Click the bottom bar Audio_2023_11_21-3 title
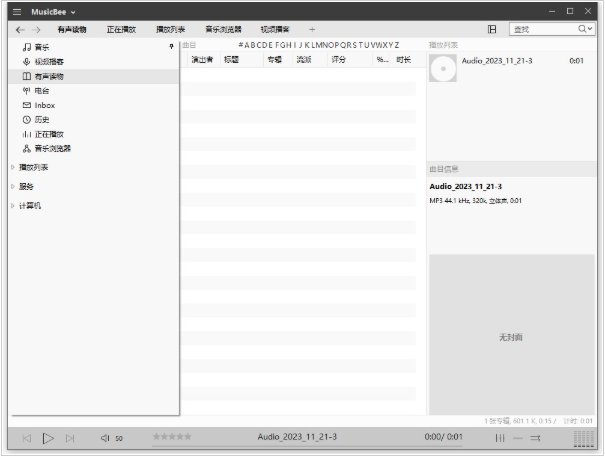Screen dimensions: 605x457 click(297, 437)
